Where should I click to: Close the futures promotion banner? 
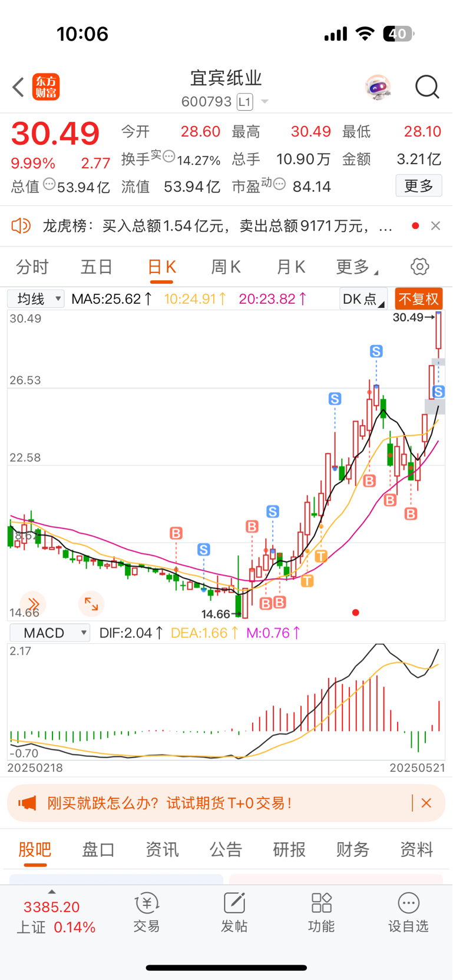point(426,803)
